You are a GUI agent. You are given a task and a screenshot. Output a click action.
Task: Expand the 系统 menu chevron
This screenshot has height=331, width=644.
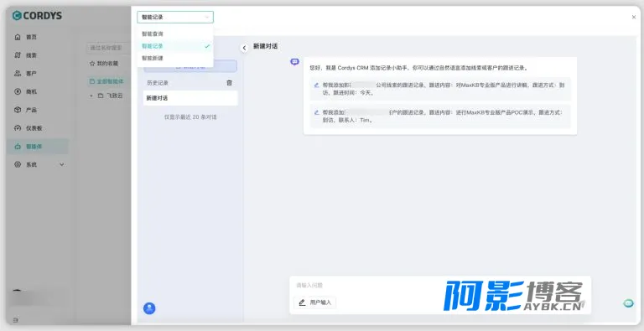[61, 165]
